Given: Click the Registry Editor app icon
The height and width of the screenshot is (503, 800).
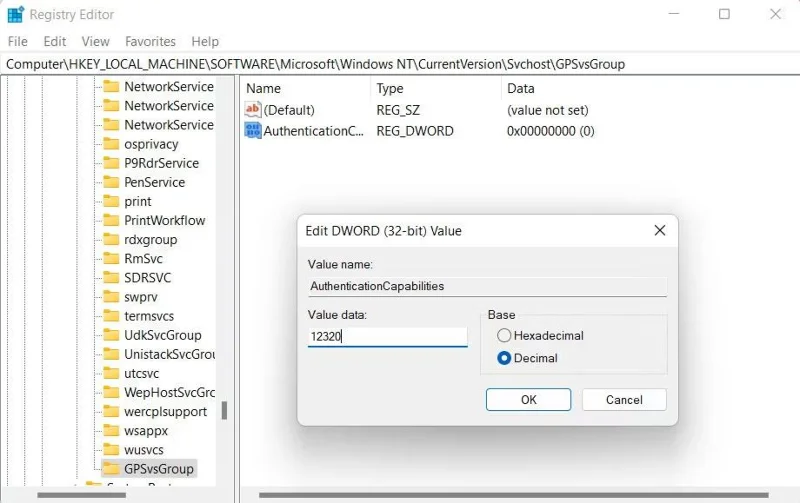Looking at the screenshot, I should 15,14.
